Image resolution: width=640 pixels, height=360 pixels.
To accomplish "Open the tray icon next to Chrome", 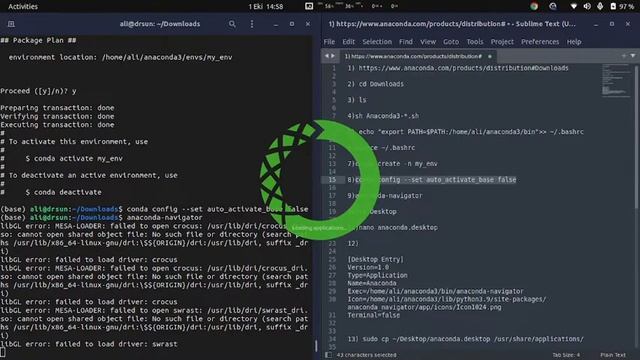I will tap(553, 6).
